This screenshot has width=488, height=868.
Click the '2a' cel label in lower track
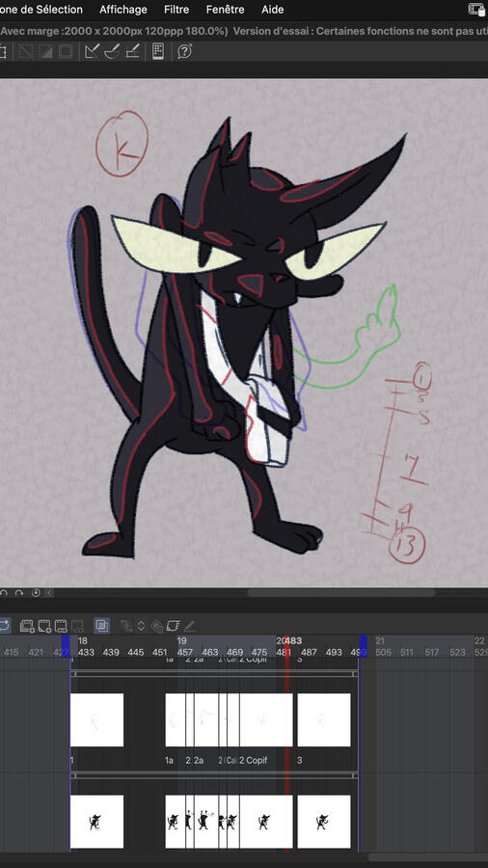click(198, 761)
